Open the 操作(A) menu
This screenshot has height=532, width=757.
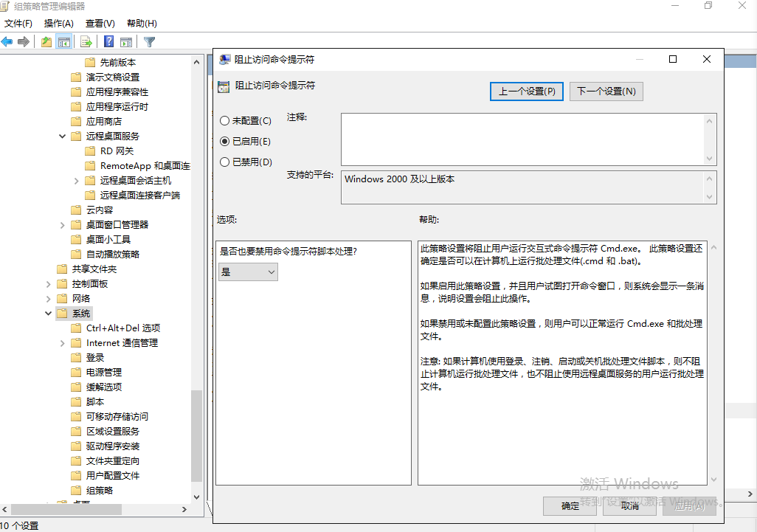click(58, 23)
